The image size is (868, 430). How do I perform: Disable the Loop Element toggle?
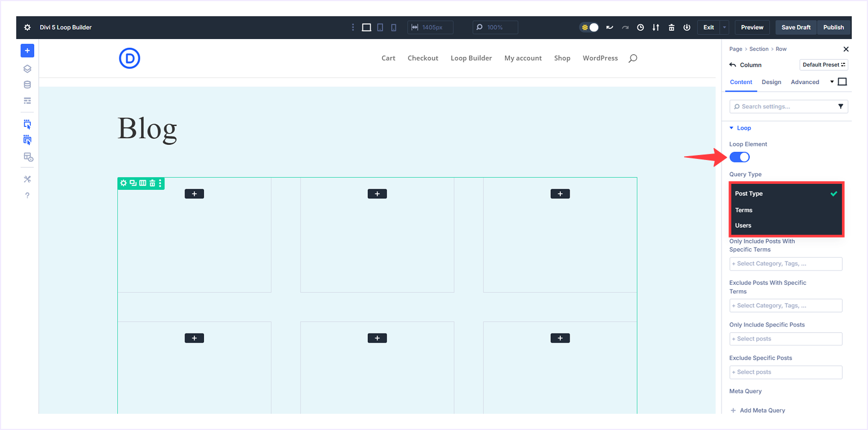tap(739, 157)
